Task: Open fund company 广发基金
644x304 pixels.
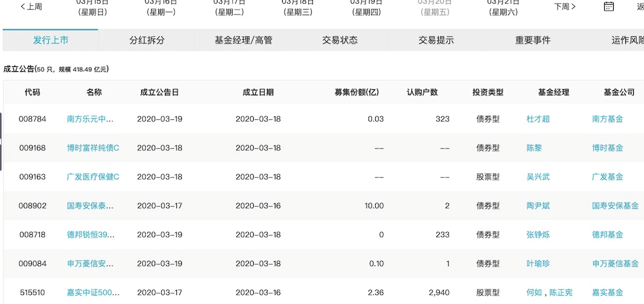Action: point(607,177)
